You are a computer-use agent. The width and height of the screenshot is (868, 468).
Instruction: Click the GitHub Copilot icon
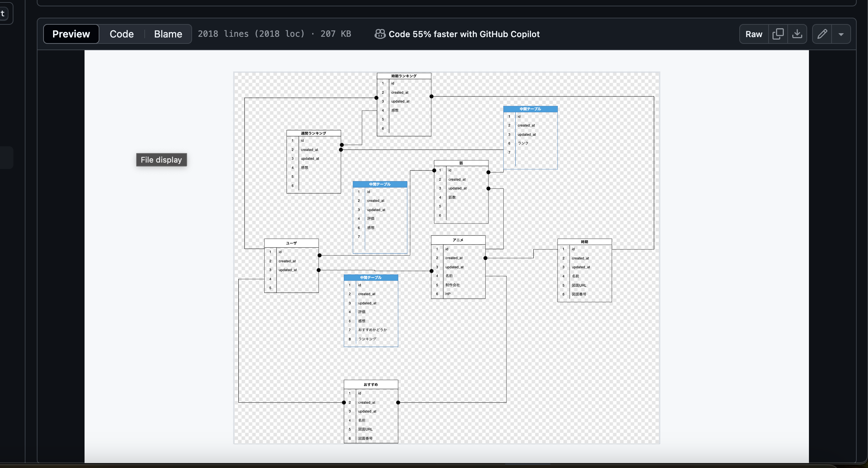click(x=380, y=34)
